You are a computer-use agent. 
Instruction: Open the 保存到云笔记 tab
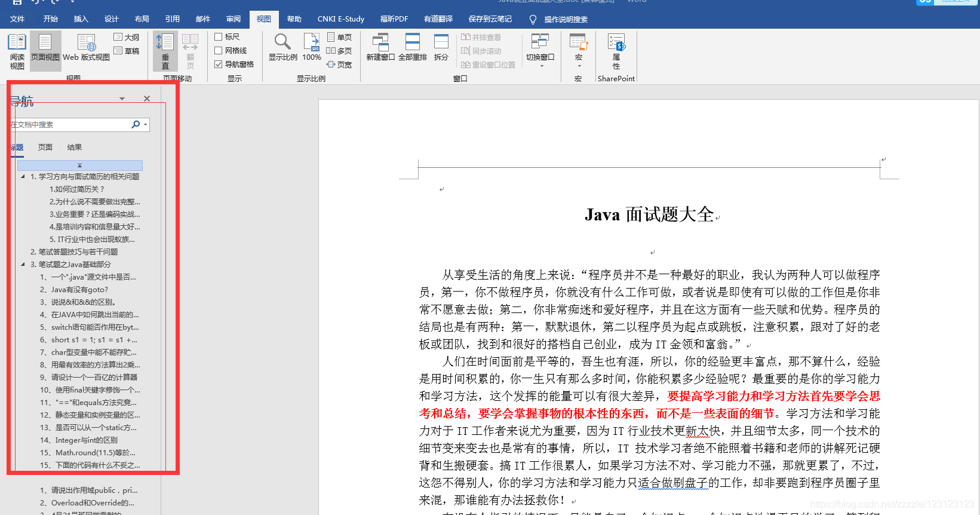pos(490,19)
